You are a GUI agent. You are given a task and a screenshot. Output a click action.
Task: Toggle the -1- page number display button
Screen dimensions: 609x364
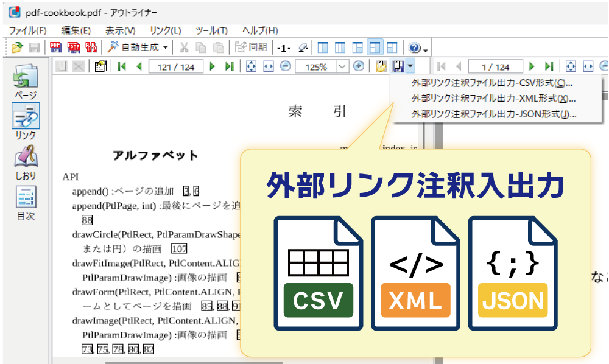point(284,47)
